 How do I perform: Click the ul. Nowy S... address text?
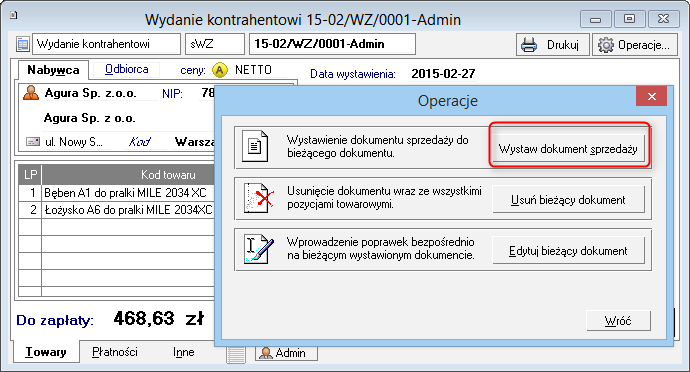(73, 142)
